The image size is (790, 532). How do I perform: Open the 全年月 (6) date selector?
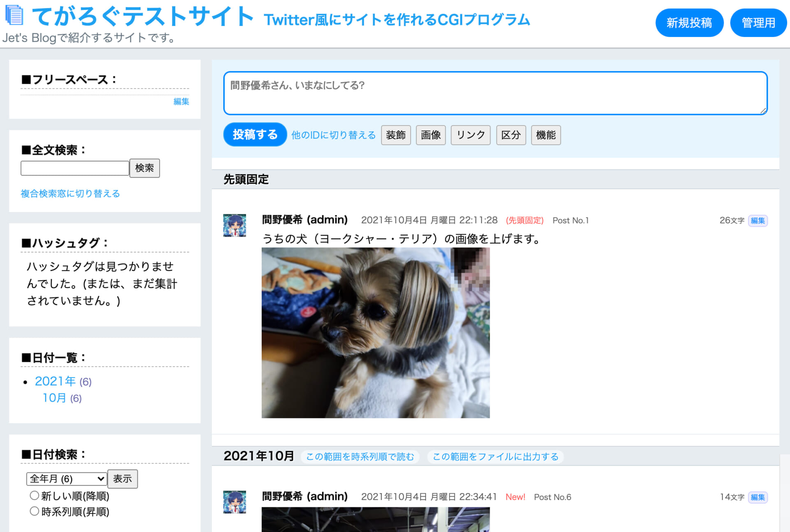(x=66, y=479)
